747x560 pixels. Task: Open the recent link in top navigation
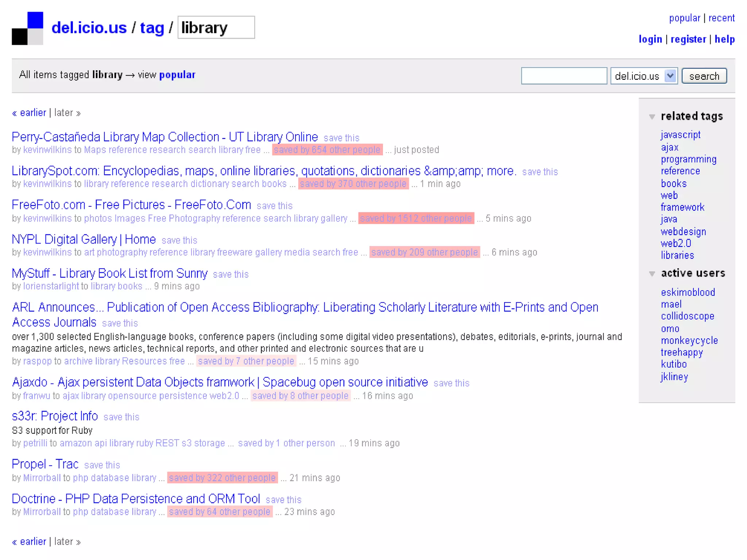[721, 18]
